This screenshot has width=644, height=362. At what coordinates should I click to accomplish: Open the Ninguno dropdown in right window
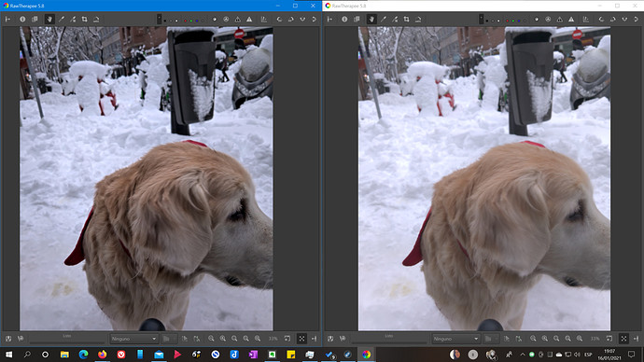(455, 339)
